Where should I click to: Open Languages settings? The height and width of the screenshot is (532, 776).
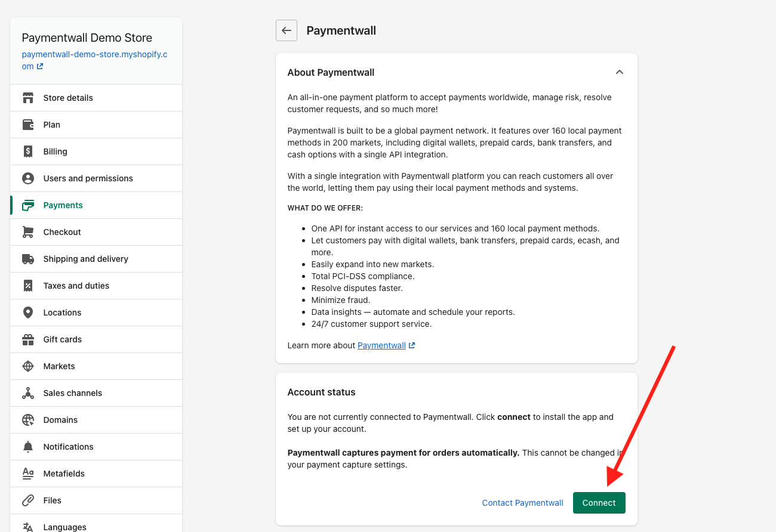tap(96, 523)
